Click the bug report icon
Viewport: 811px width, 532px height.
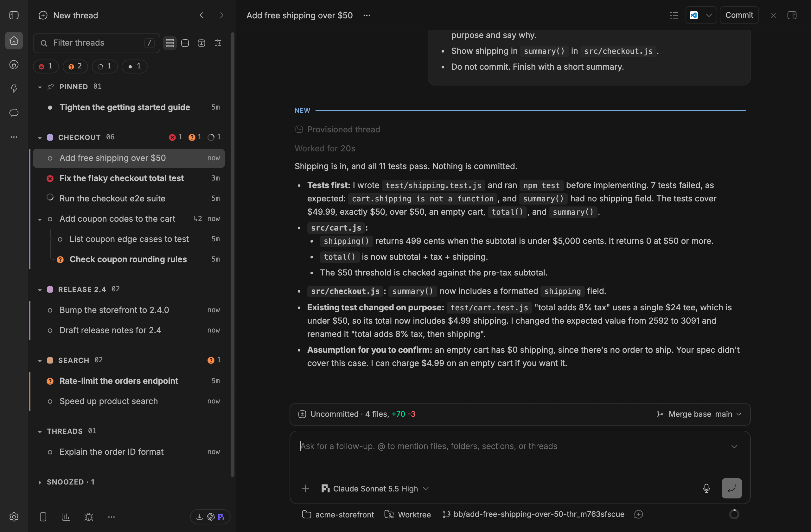pyautogui.click(x=89, y=517)
